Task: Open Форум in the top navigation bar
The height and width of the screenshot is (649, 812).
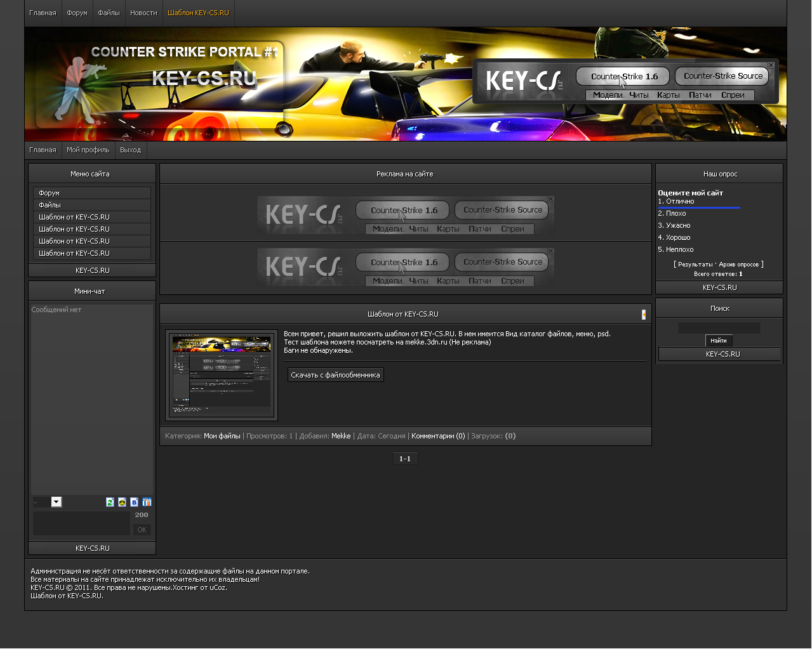Action: pos(77,13)
